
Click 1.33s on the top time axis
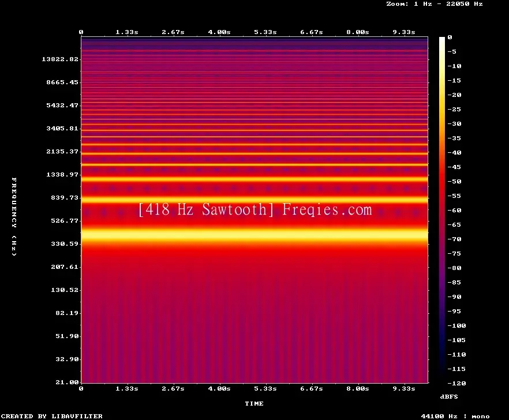127,32
